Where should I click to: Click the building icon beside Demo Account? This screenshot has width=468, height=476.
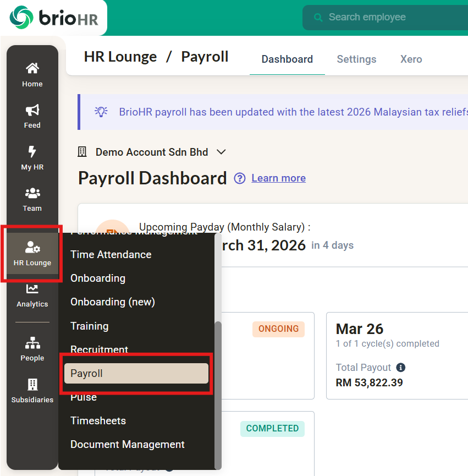pos(82,151)
